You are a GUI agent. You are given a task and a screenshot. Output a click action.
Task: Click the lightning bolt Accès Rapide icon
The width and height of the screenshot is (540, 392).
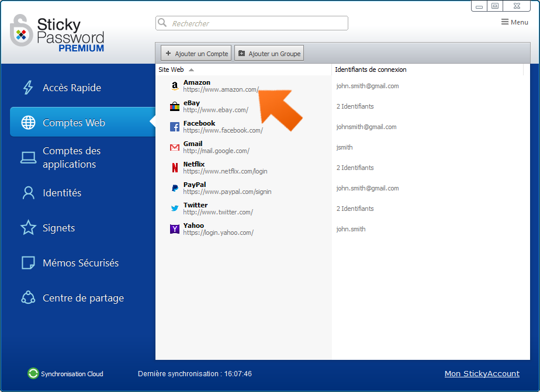[28, 88]
